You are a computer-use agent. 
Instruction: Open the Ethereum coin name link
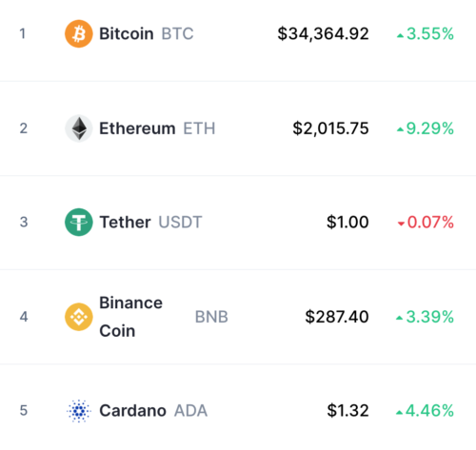(137, 128)
